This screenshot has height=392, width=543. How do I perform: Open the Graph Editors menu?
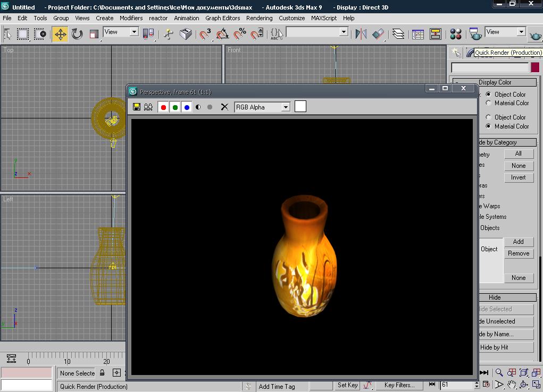[222, 18]
